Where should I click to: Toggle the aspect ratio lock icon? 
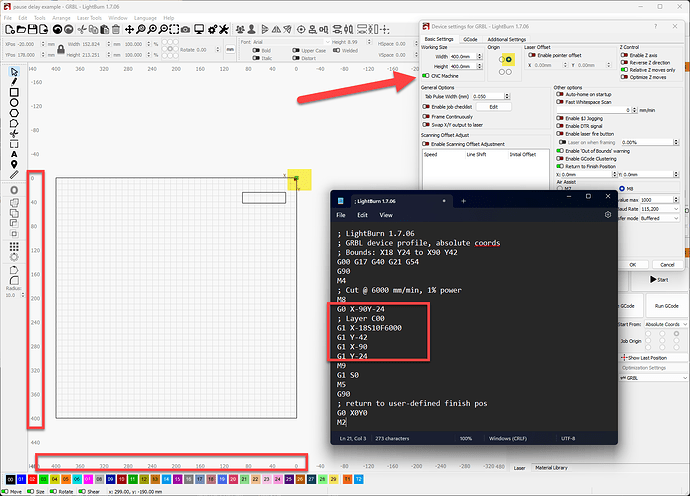tap(61, 49)
